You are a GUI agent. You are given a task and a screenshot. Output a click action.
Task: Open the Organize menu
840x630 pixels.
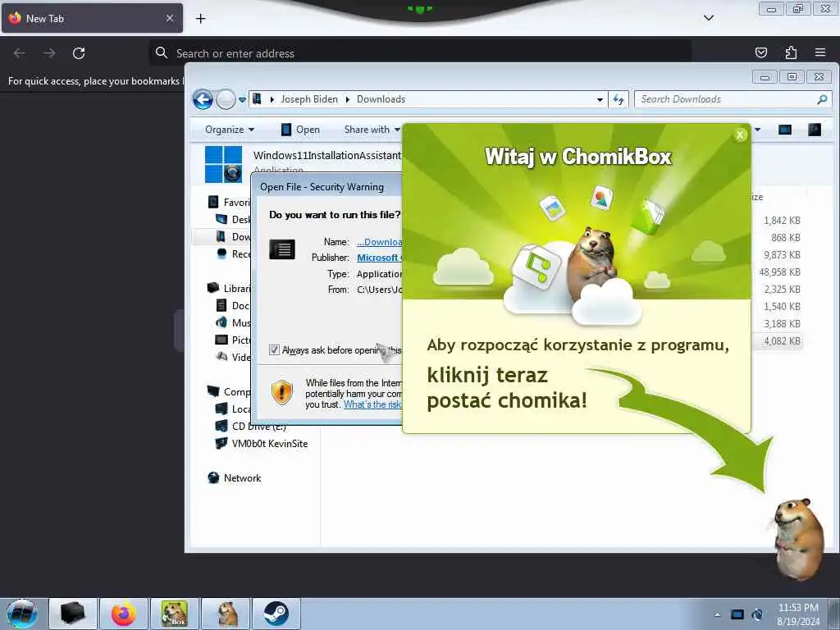(230, 130)
